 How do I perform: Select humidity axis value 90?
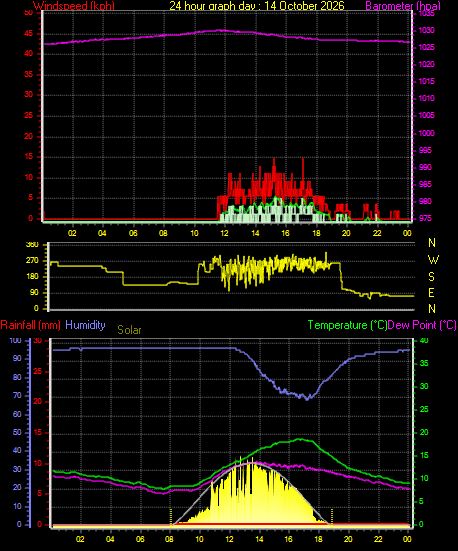(x=17, y=358)
